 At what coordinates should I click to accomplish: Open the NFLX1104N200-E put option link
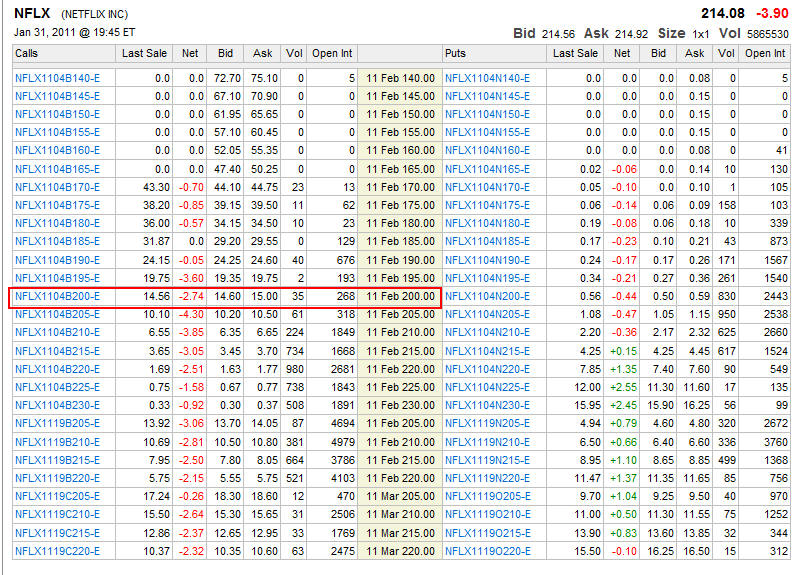[x=488, y=296]
